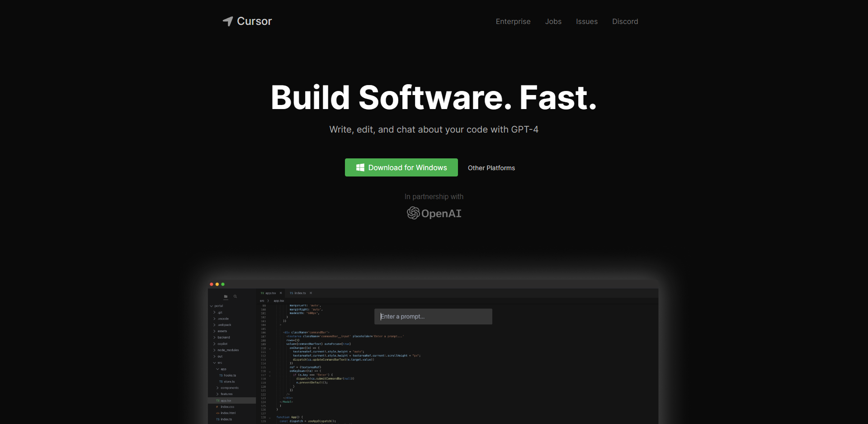The image size is (868, 424).
Task: Select app.tsx in the file tree
Action: [232, 400]
